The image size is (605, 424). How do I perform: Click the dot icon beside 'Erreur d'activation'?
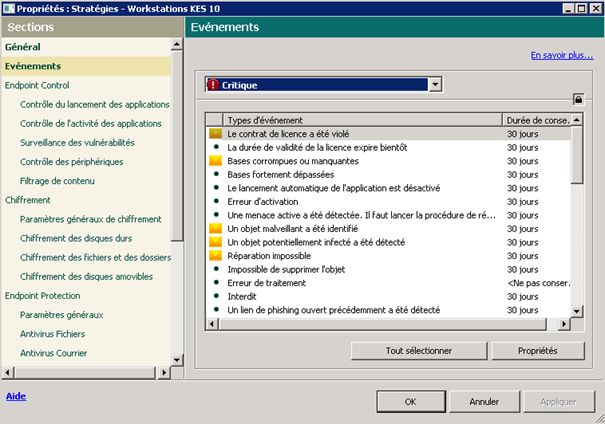(x=214, y=202)
